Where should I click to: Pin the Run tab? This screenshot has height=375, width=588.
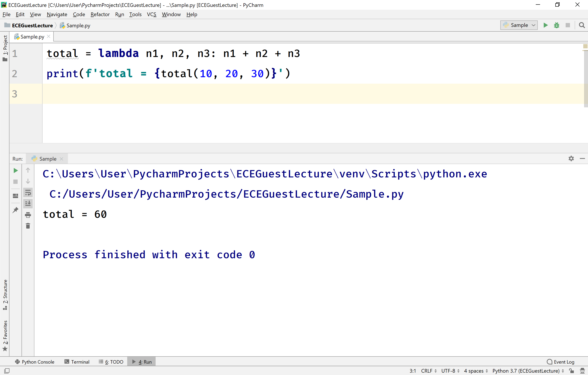15,210
